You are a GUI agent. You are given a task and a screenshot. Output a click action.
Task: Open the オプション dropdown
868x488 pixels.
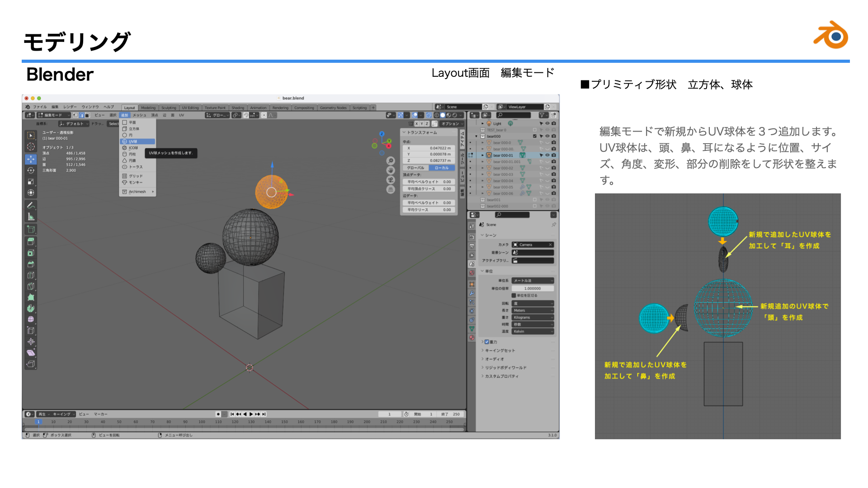click(x=452, y=124)
